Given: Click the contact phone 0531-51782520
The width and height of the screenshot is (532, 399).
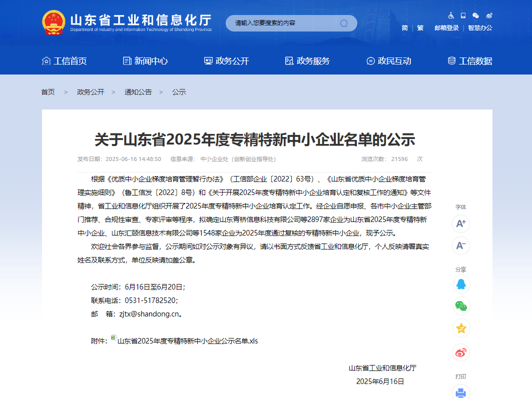Looking at the screenshot, I should point(150,300).
